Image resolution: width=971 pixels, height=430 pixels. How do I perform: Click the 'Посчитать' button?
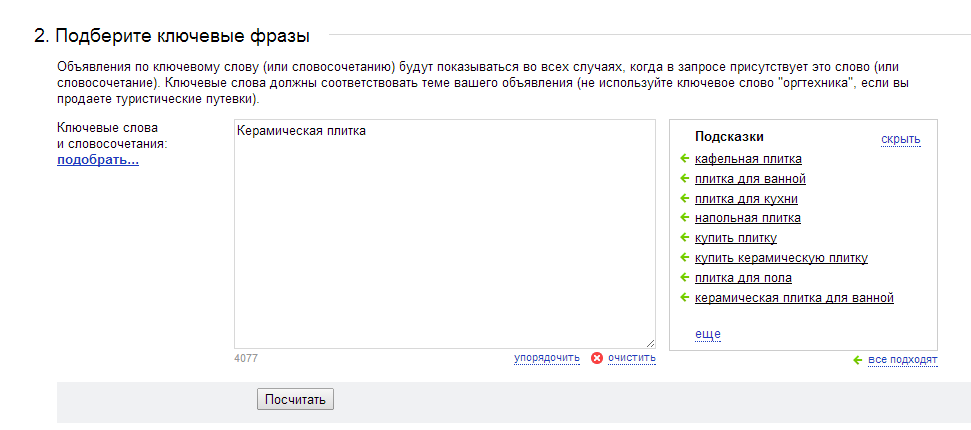click(x=295, y=399)
